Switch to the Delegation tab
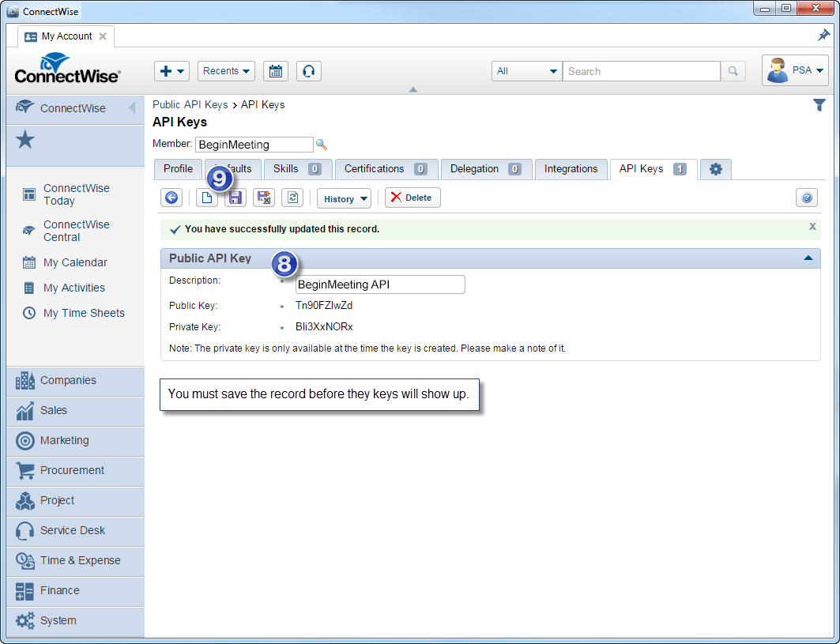 [486, 169]
